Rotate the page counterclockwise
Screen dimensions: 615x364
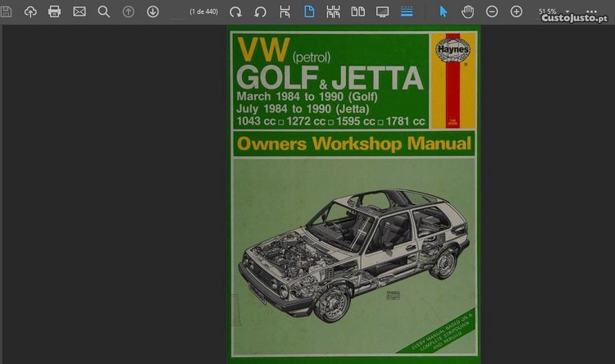[260, 11]
